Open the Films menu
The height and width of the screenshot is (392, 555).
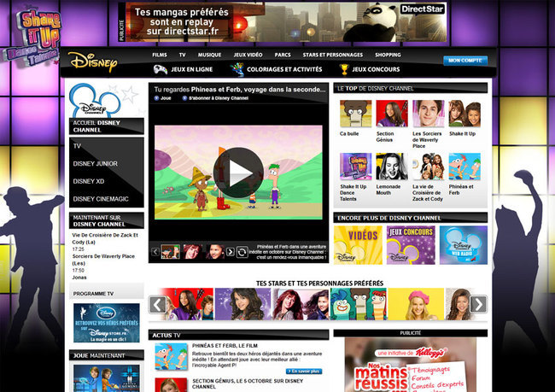[160, 55]
